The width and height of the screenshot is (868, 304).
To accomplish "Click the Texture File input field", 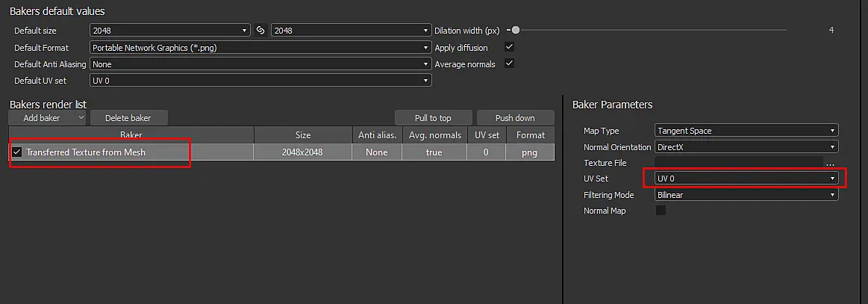I will click(738, 163).
